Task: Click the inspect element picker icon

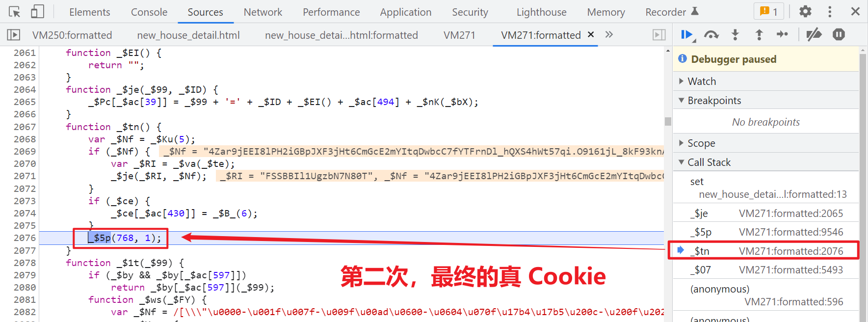Action: (x=15, y=12)
